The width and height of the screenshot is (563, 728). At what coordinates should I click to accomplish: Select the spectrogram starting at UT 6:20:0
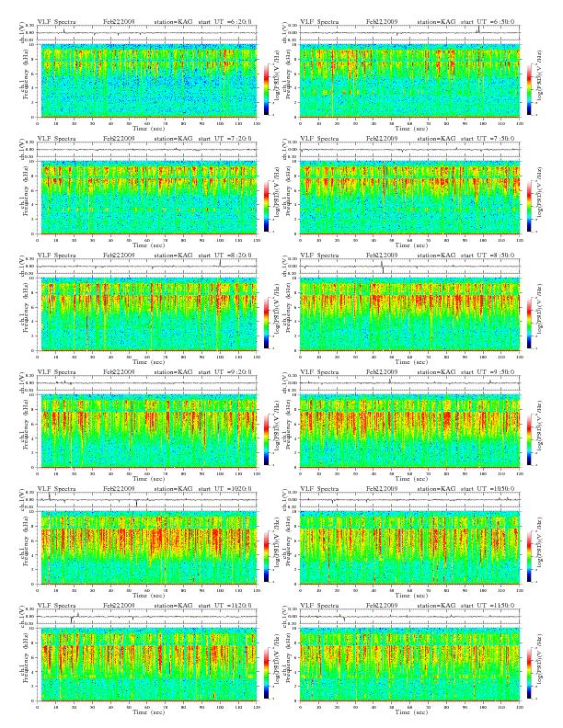[x=147, y=80]
